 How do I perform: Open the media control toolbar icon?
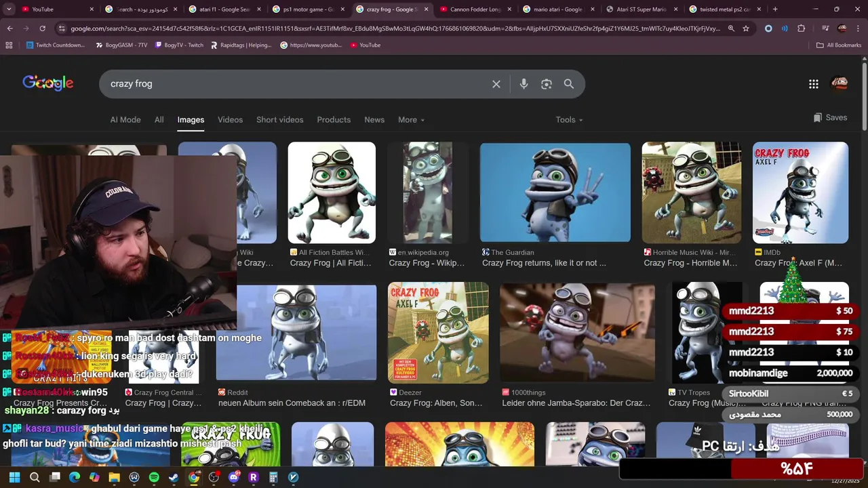(825, 28)
